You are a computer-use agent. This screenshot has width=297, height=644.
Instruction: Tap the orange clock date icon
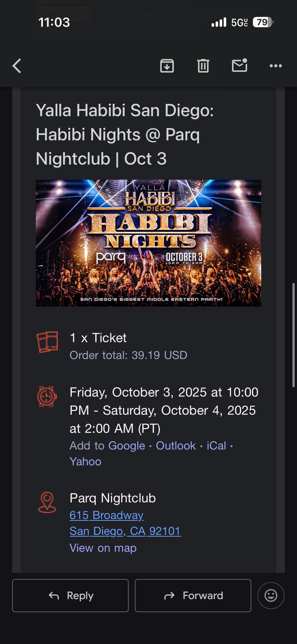pyautogui.click(x=47, y=397)
